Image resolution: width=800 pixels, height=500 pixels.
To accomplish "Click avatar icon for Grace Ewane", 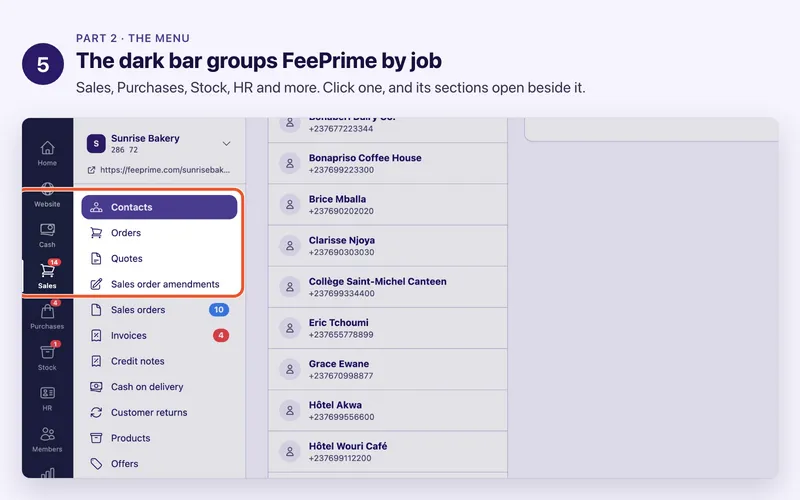I will click(290, 369).
